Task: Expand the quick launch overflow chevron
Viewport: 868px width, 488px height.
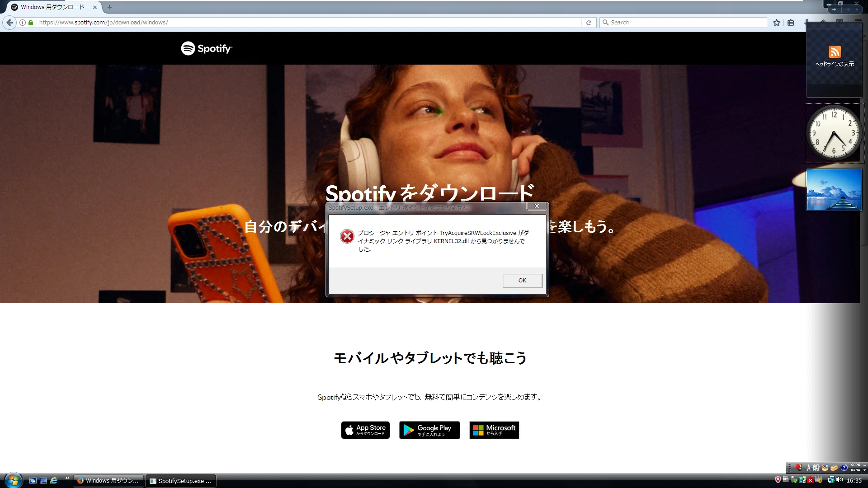Action: 67,478
